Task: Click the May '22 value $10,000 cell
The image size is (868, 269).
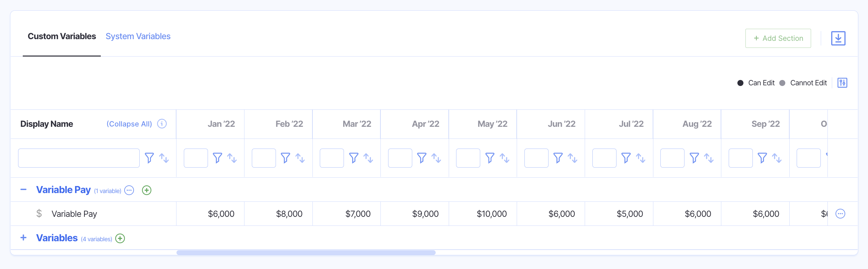Action: pyautogui.click(x=491, y=214)
